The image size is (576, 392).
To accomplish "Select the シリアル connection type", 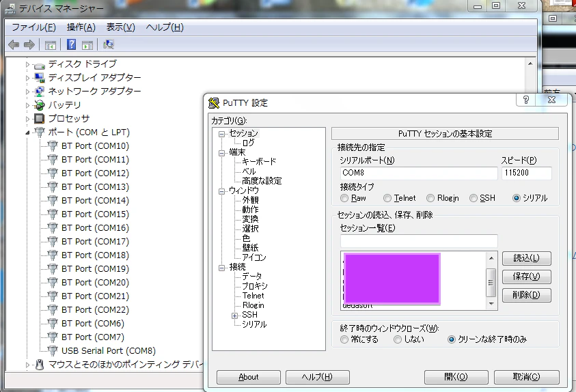I will pos(517,198).
